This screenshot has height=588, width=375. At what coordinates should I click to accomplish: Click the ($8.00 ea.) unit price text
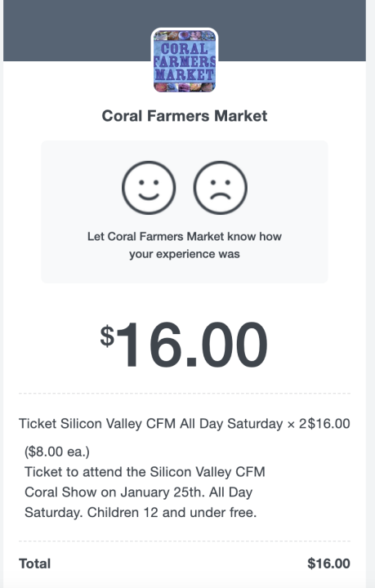[x=57, y=452]
